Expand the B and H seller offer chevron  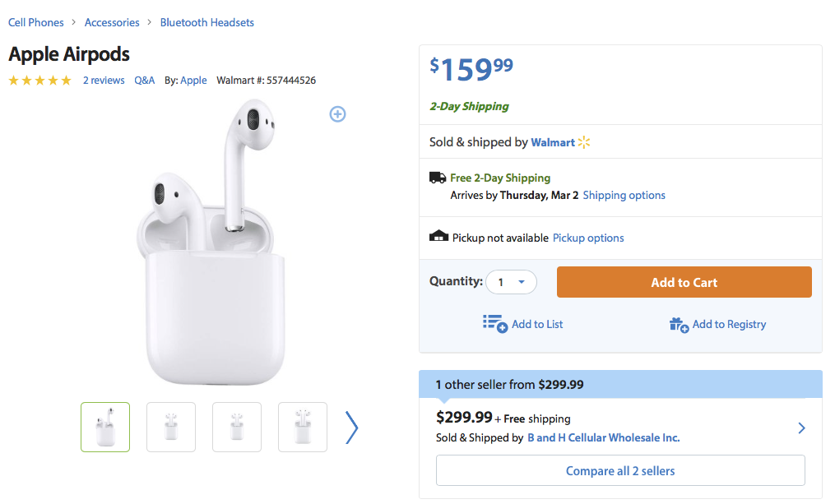tap(802, 428)
